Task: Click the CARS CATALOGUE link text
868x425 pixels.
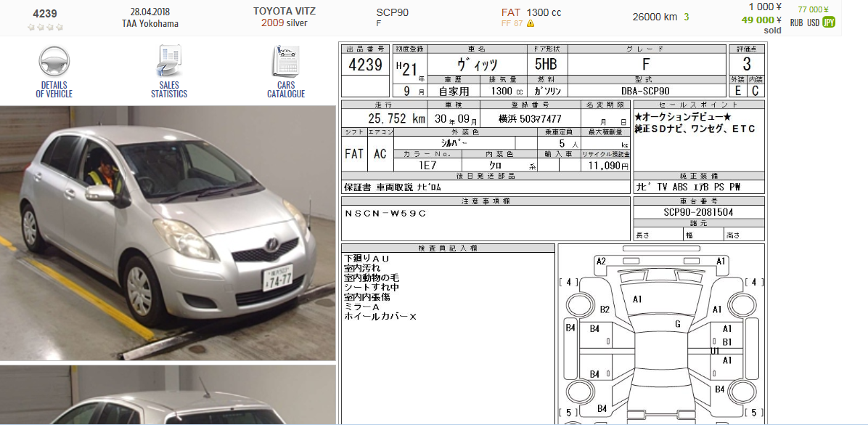Action: click(x=286, y=90)
